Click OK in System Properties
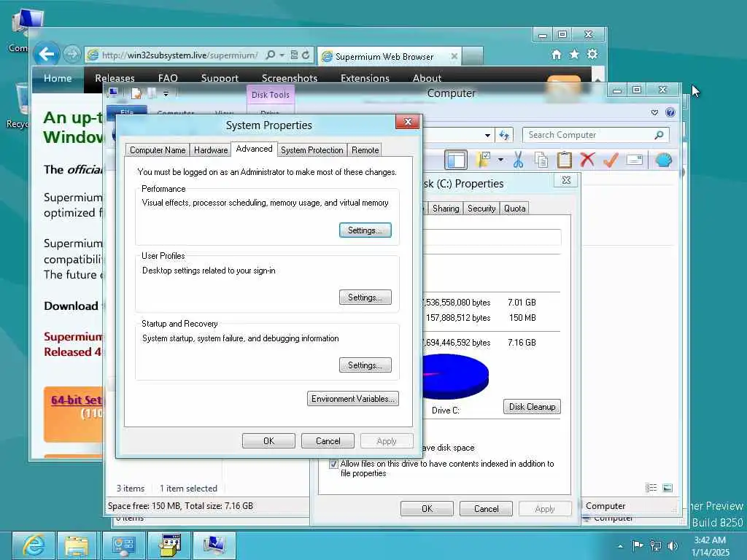This screenshot has width=747, height=560. (268, 441)
